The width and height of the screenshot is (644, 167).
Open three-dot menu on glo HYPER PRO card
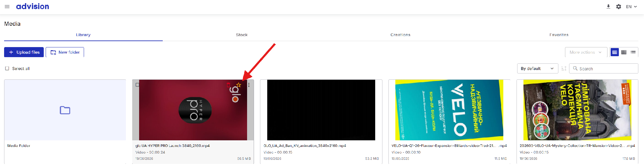pos(249,85)
